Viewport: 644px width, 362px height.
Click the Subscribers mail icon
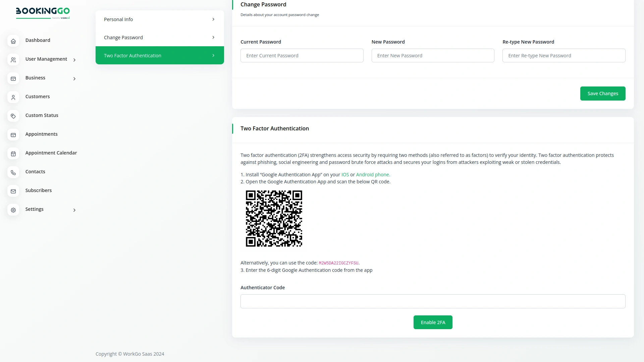[13, 191]
